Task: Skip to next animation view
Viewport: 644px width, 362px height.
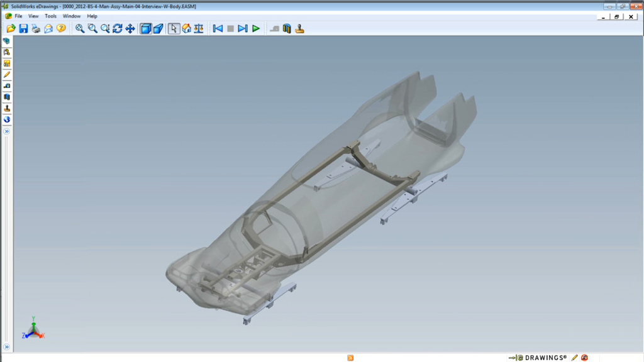Action: [x=243, y=28]
